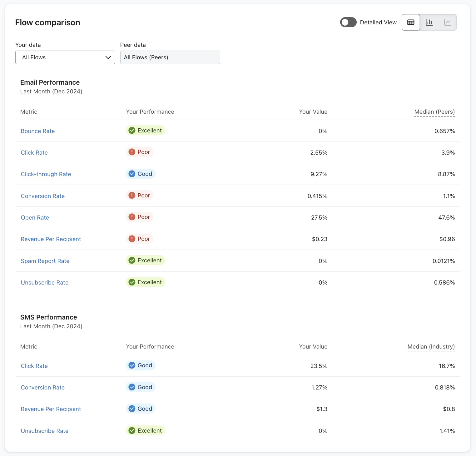Image resolution: width=476 pixels, height=456 pixels.
Task: Click the Median (Industry) column header
Action: 431,347
